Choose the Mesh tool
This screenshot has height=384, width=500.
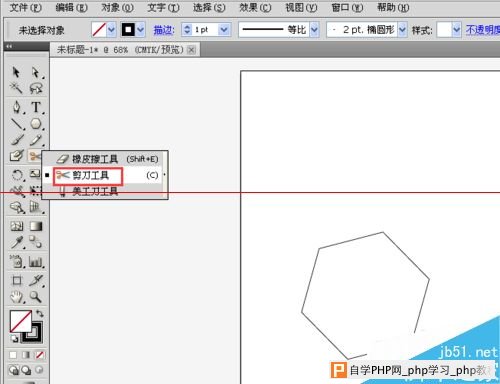pos(17,226)
